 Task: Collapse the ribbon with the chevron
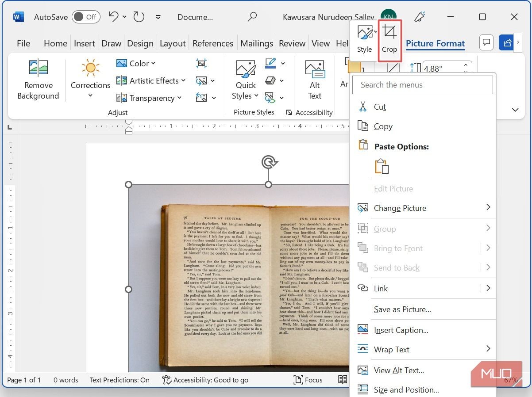(x=515, y=110)
